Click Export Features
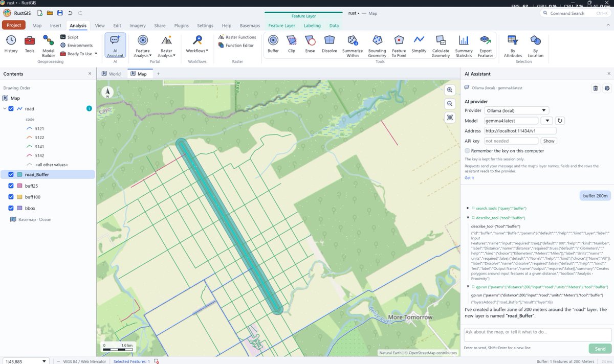The height and width of the screenshot is (364, 614). click(486, 46)
